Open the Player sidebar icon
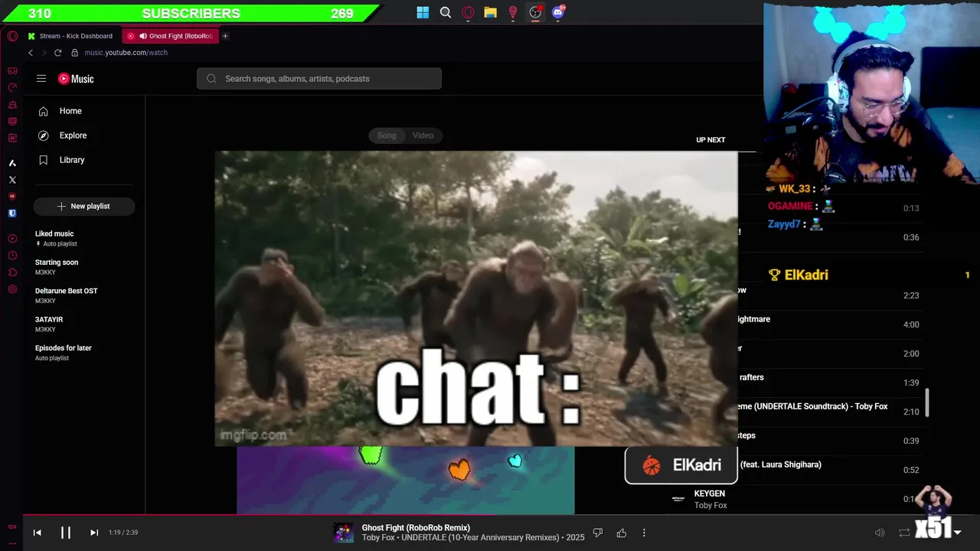This screenshot has width=980, height=551. click(12, 239)
